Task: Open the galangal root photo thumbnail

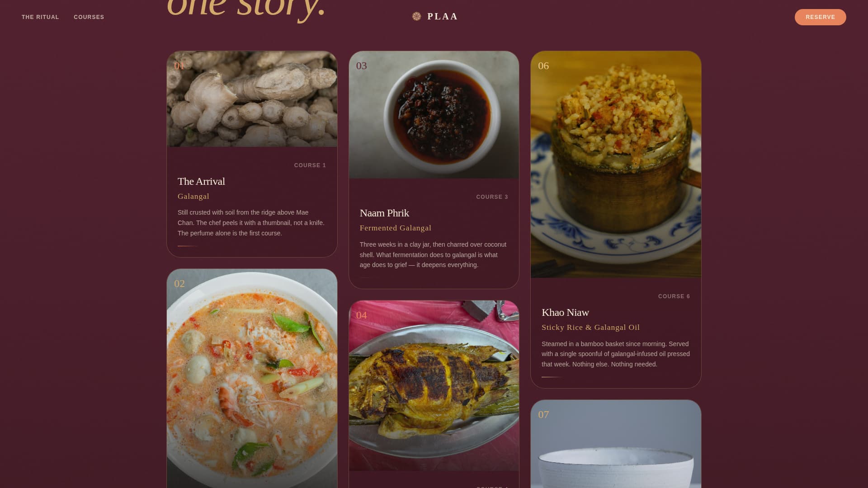Action: click(x=252, y=99)
